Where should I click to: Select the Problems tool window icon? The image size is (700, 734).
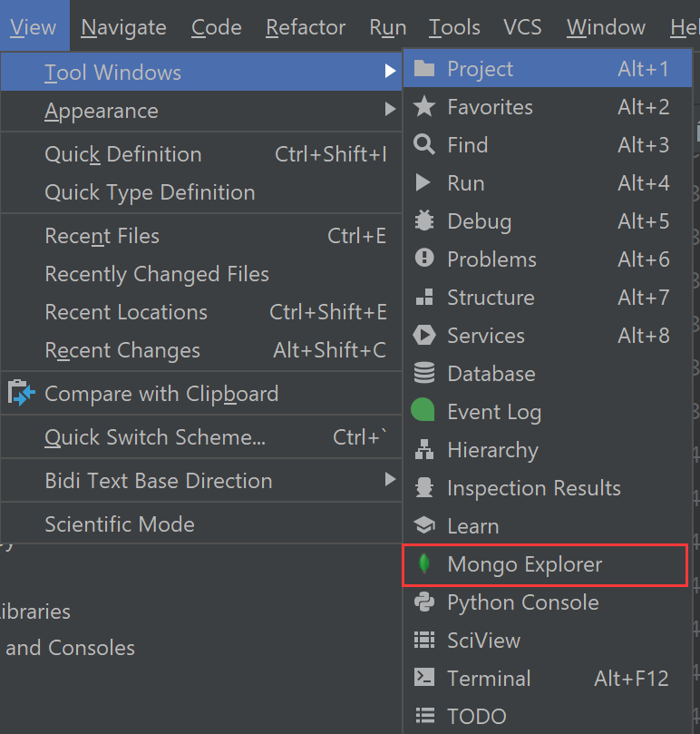pyautogui.click(x=423, y=259)
